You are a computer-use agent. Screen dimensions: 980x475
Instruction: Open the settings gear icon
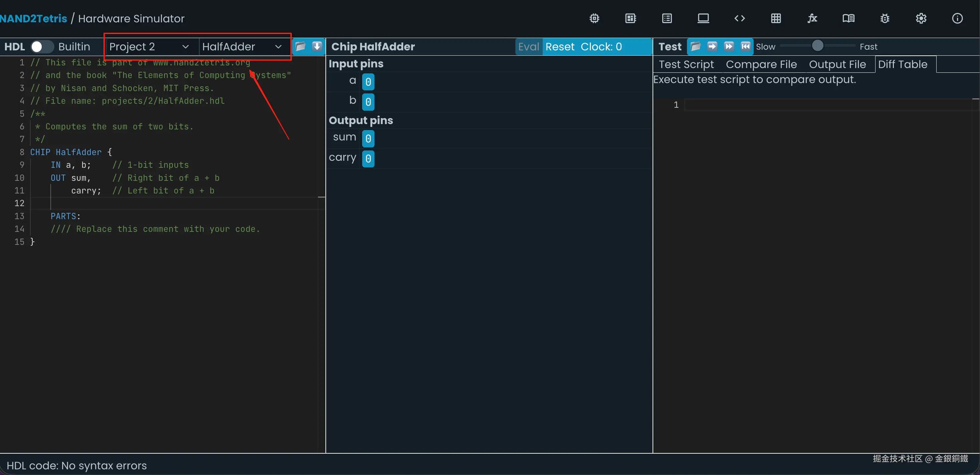921,18
